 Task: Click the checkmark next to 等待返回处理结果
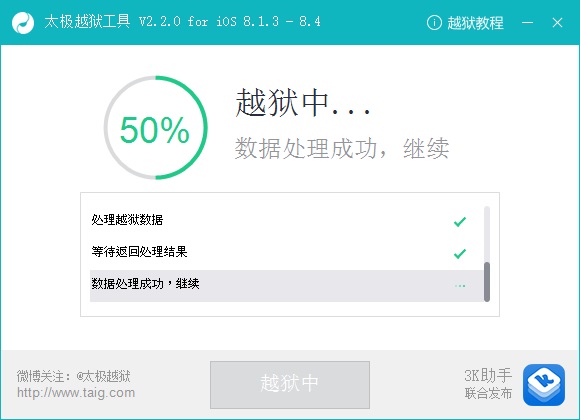[x=460, y=253]
